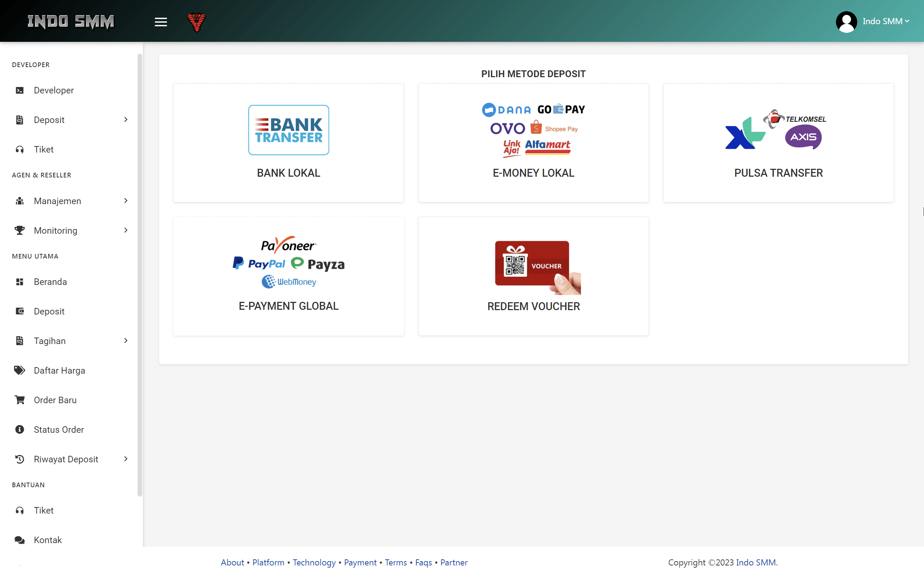Select the Tiket headphone icon in sidebar
924x577 pixels.
[19, 149]
